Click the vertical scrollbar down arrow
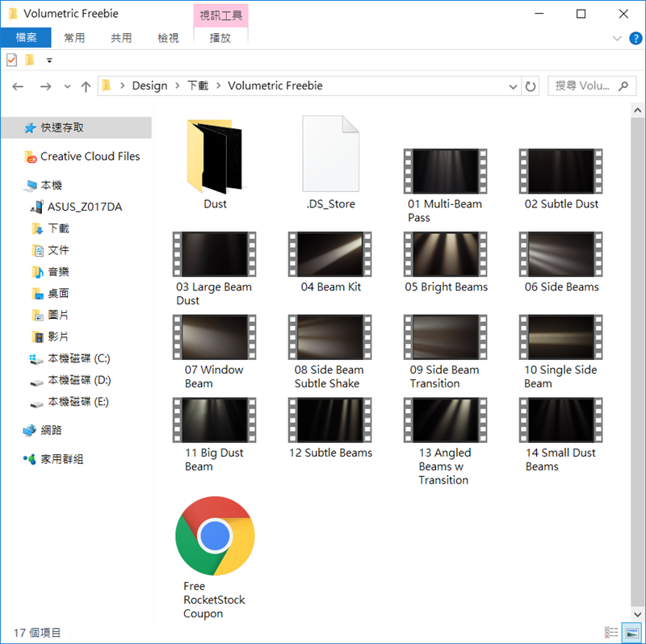646x644 pixels. click(637, 614)
